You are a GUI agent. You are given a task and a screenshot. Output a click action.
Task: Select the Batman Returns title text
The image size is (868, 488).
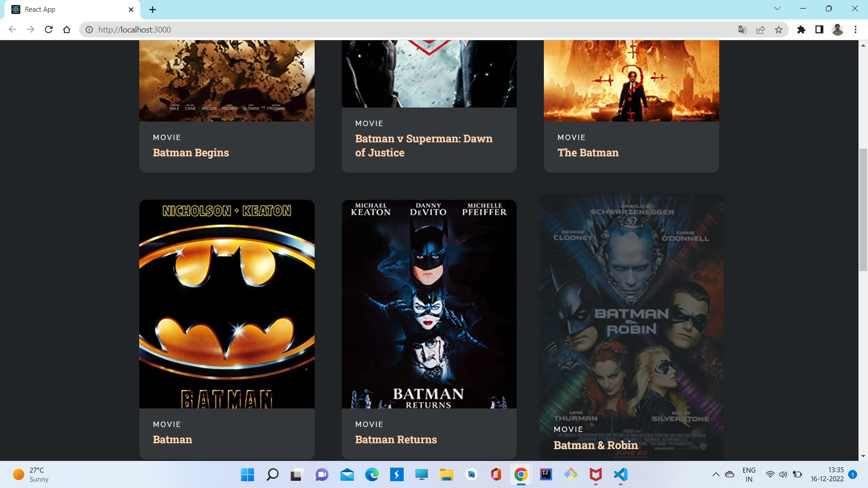pos(396,440)
